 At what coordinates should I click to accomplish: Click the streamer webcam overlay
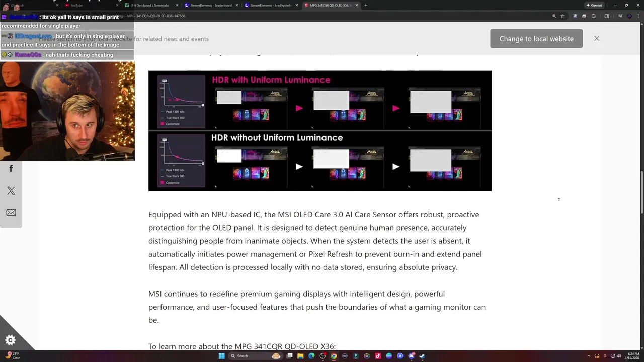pos(67,111)
